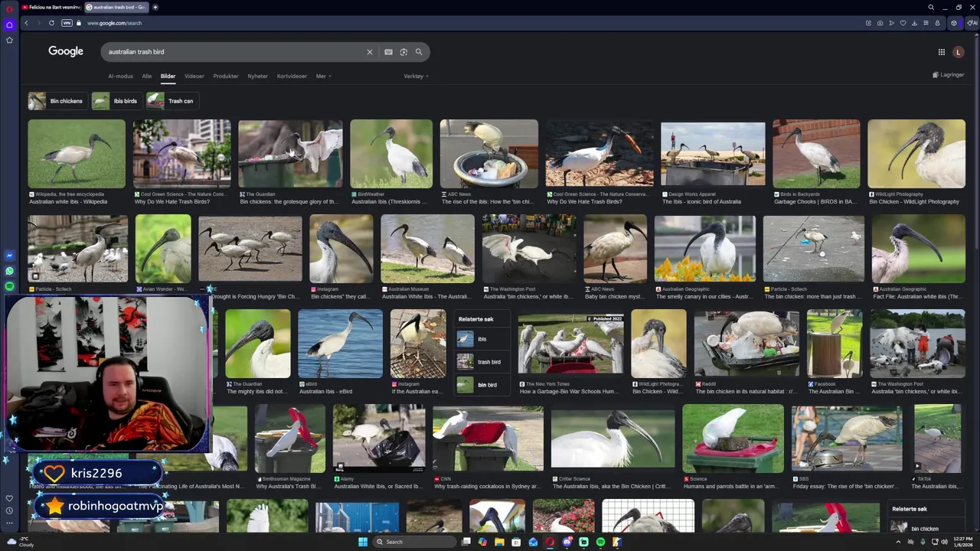
Task: Open the AI assistant button in toolbar
Action: (x=972, y=23)
